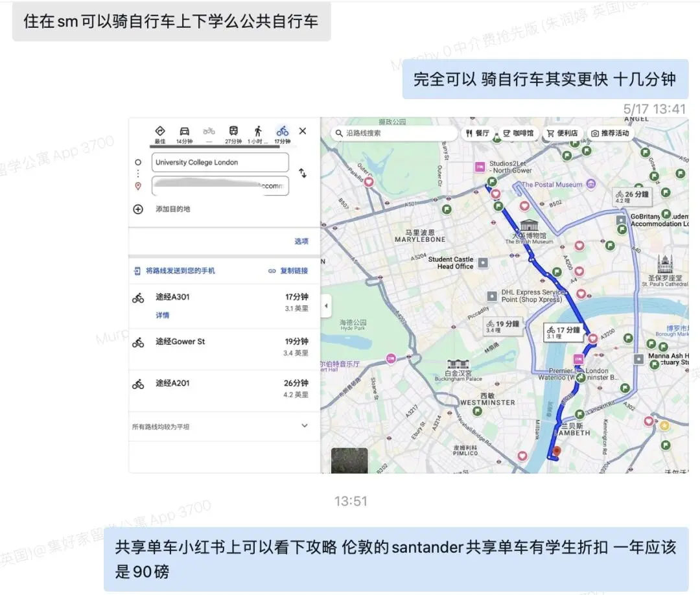700x595 pixels.
Task: Click The Postal Museum marker
Action: pos(591,184)
